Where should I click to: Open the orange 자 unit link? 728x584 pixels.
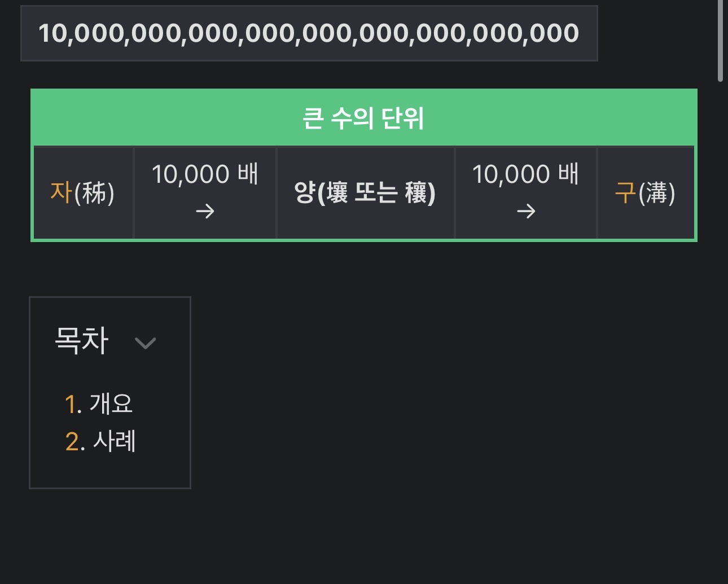pos(61,192)
